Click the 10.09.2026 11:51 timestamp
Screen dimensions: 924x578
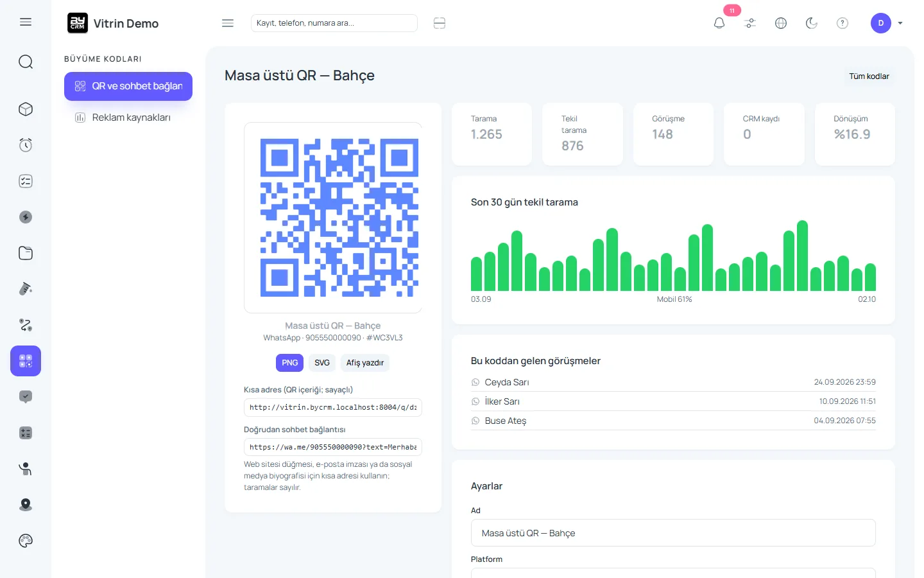[x=847, y=401]
